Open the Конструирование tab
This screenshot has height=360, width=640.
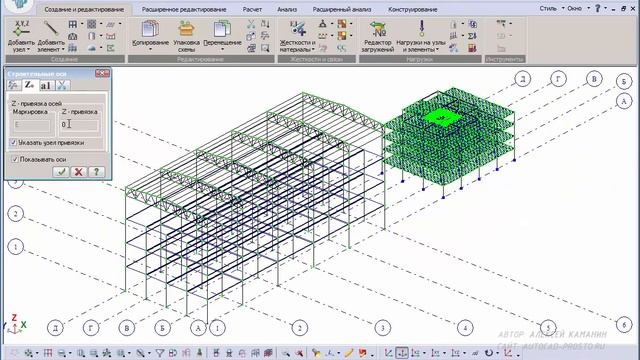click(413, 9)
